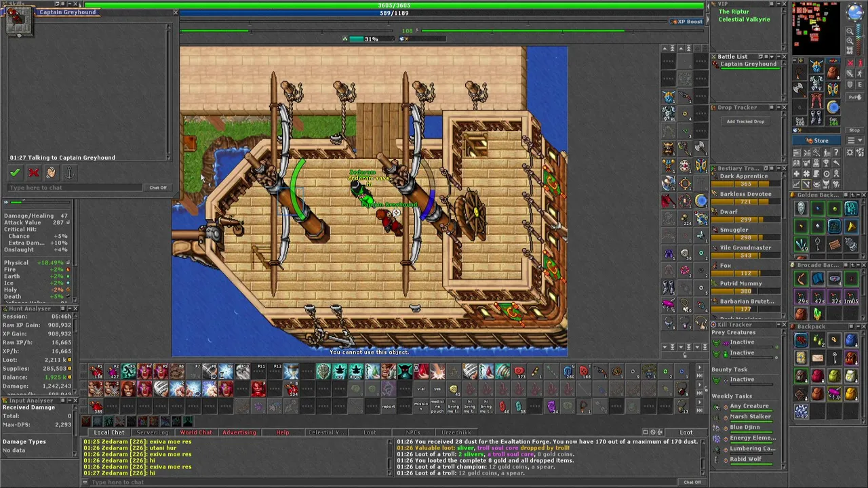Switch to the Advertising chat tab
The image size is (868, 488).
point(239,432)
